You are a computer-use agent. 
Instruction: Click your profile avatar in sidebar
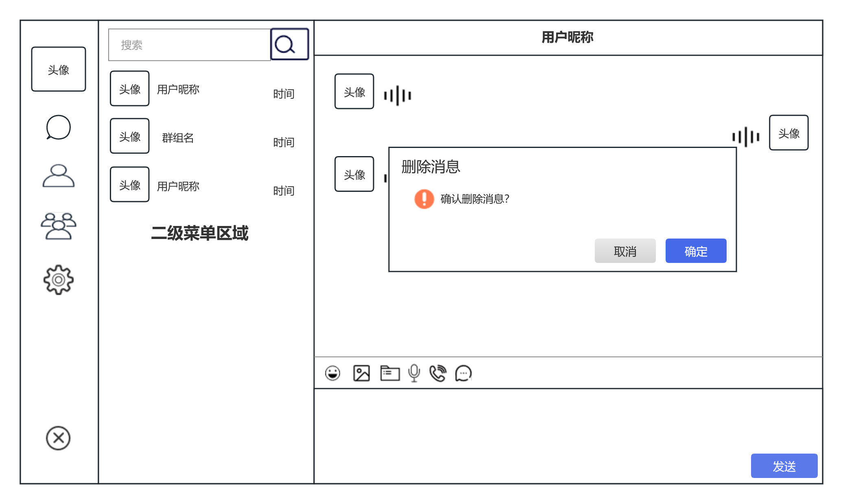(59, 69)
